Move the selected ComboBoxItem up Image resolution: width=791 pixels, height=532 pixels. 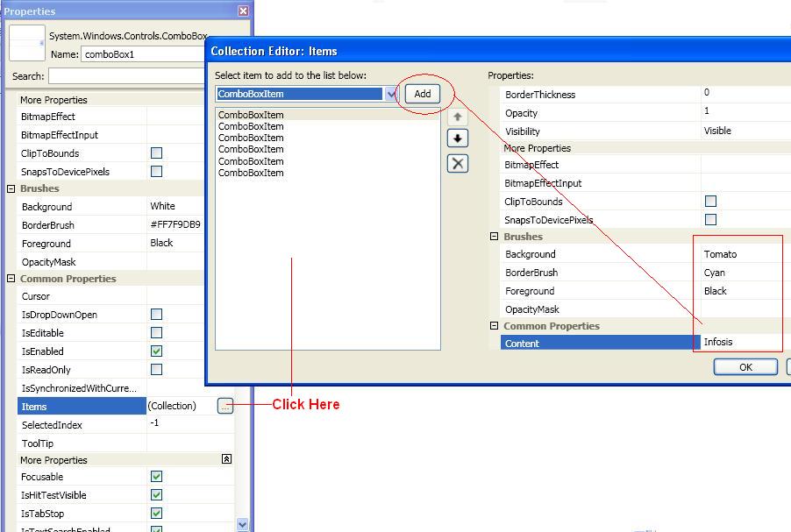click(x=457, y=115)
